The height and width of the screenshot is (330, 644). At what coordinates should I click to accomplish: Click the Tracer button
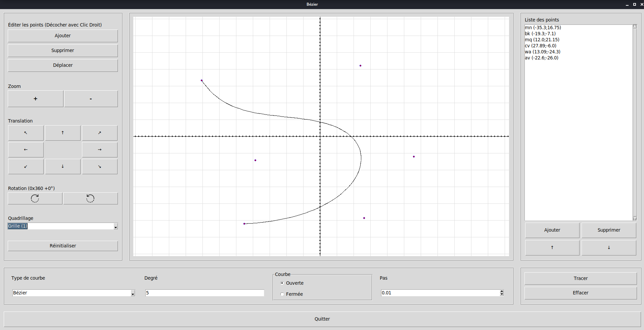coord(580,278)
